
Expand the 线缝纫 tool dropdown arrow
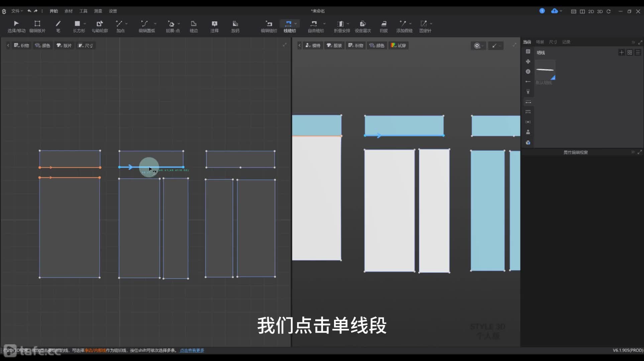point(296,23)
